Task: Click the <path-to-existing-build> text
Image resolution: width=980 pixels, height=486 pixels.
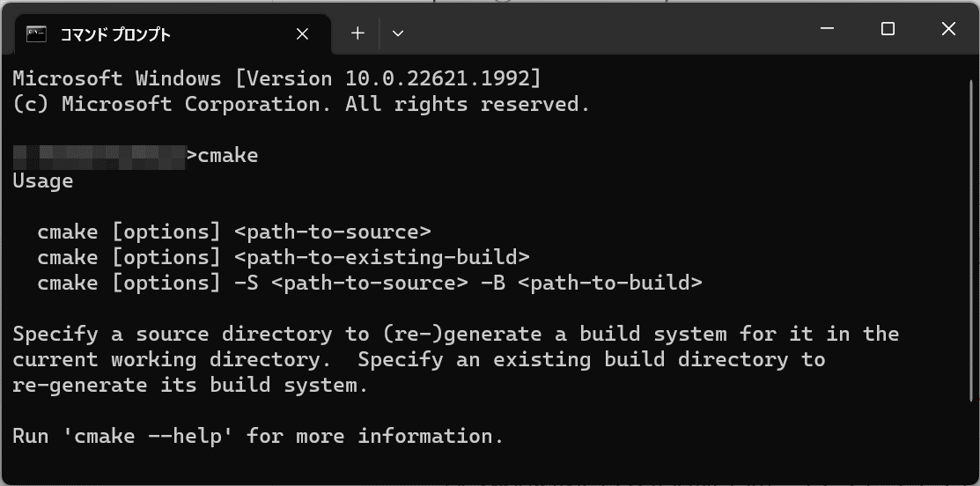Action: click(x=382, y=258)
